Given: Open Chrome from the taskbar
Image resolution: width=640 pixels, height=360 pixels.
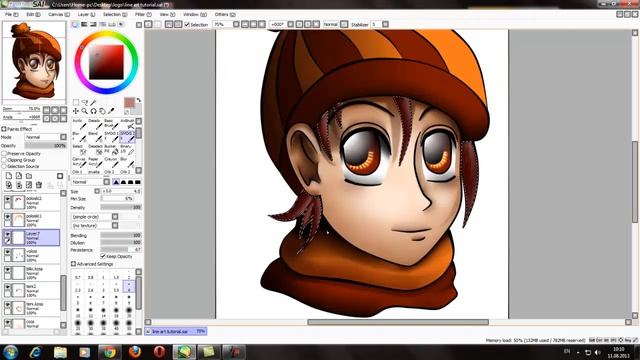Looking at the screenshot, I should [109, 351].
